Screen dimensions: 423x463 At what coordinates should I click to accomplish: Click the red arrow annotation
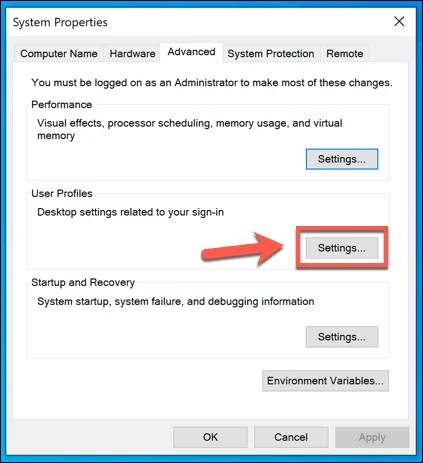(242, 248)
